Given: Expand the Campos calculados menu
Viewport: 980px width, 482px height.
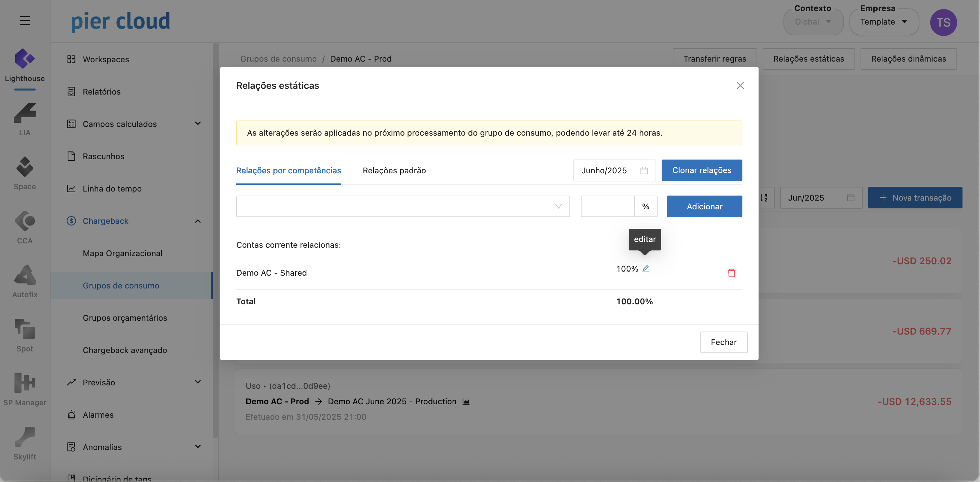Looking at the screenshot, I should point(198,124).
